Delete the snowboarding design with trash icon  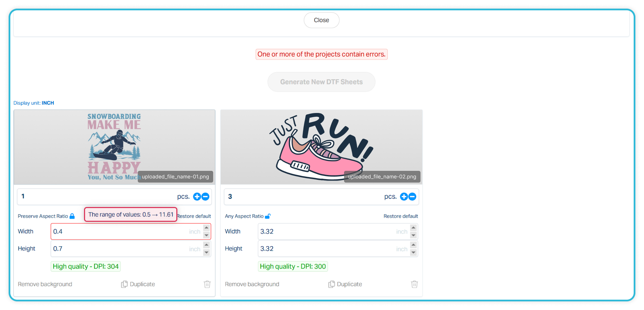(x=207, y=284)
